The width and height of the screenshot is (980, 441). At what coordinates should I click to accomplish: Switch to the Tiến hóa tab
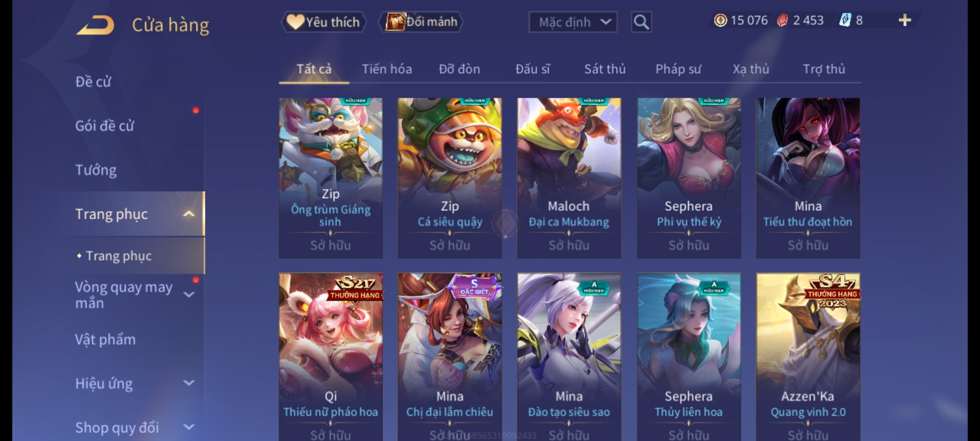tap(387, 69)
